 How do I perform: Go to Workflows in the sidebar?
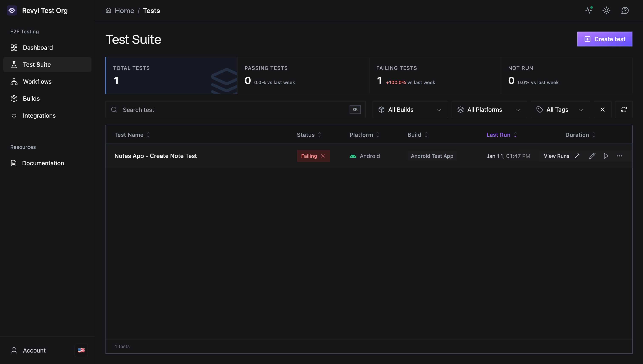(37, 82)
